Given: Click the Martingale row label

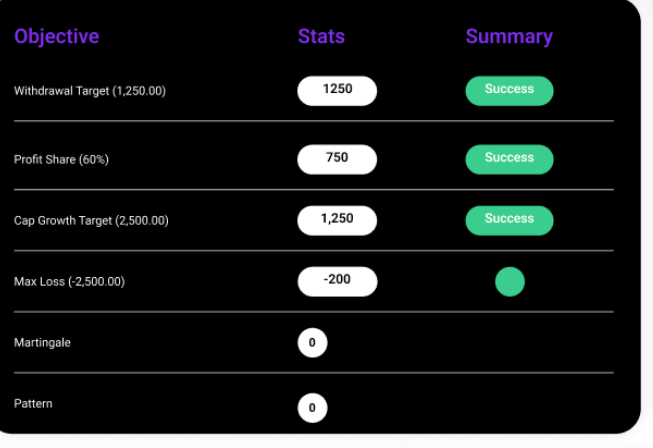Looking at the screenshot, I should tap(42, 343).
